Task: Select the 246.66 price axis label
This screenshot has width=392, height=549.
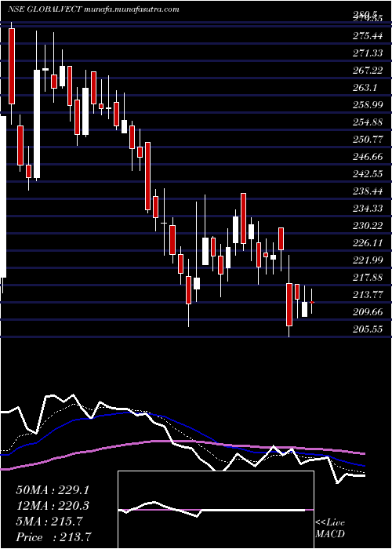Action: tap(368, 157)
